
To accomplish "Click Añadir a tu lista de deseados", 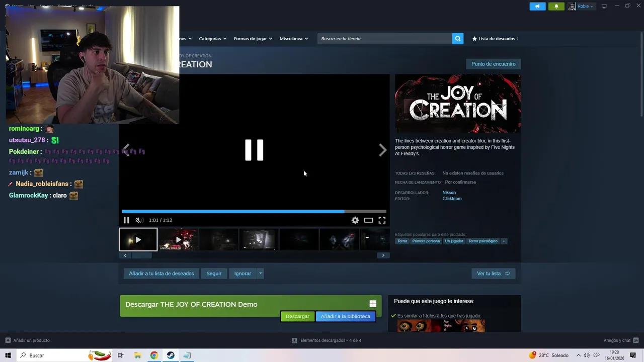I will pos(162,274).
